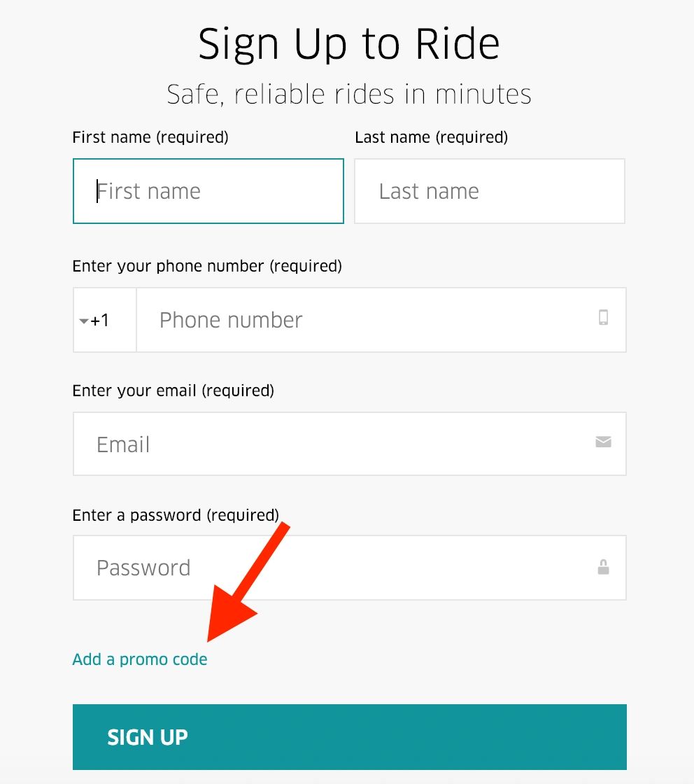Click the envelope icon in the Email field
Viewport: 694px width, 784px height.
tap(603, 442)
